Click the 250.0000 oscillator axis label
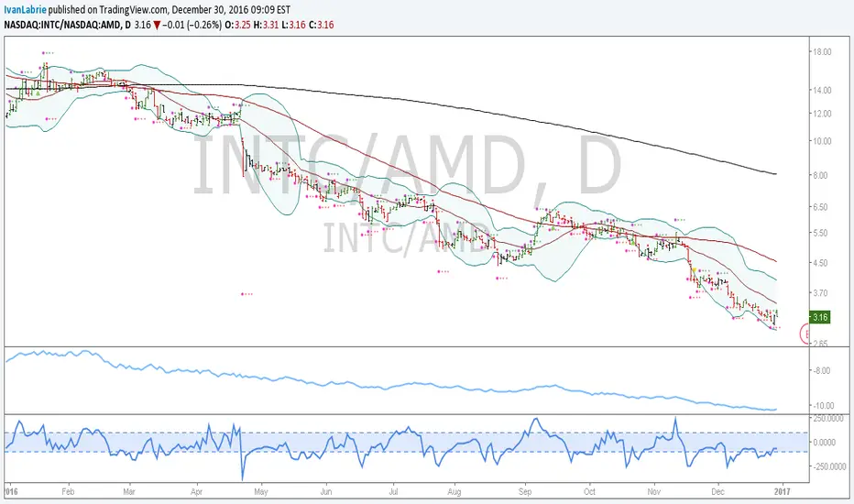The image size is (854, 504). [x=828, y=419]
